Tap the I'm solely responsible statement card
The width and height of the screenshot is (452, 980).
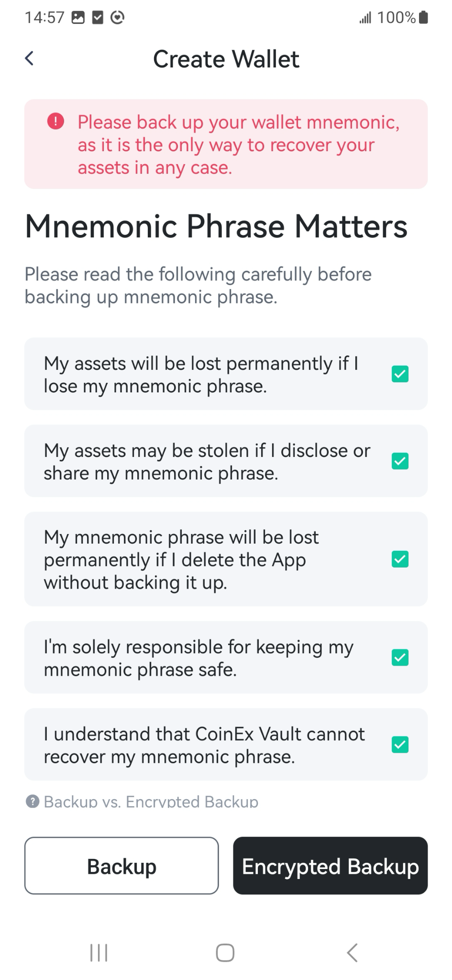226,657
